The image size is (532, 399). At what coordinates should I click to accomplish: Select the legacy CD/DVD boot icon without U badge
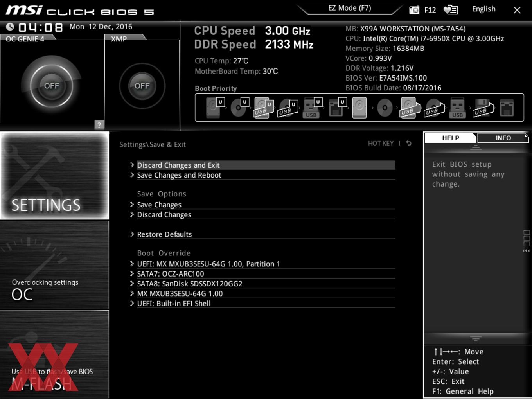(385, 108)
